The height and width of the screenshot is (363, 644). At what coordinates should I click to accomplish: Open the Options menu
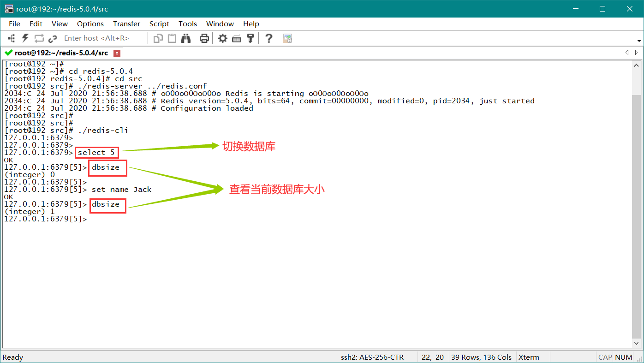[x=90, y=24]
